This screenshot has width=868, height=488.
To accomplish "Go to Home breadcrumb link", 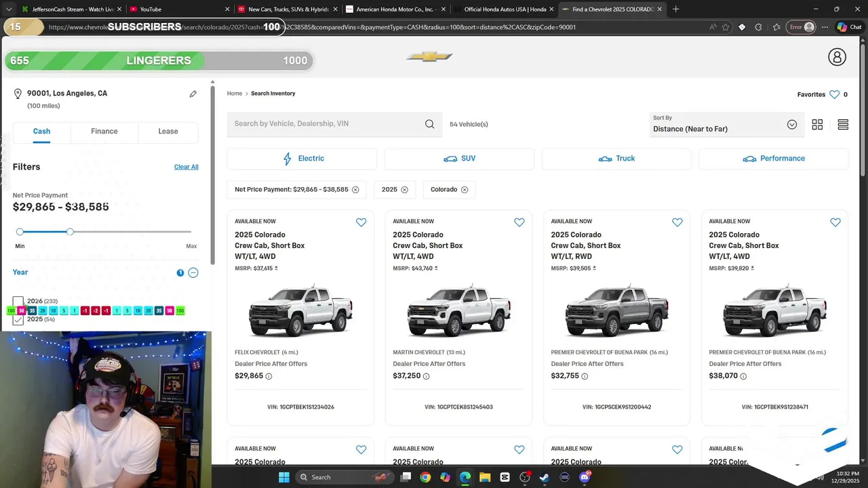I will click(235, 94).
